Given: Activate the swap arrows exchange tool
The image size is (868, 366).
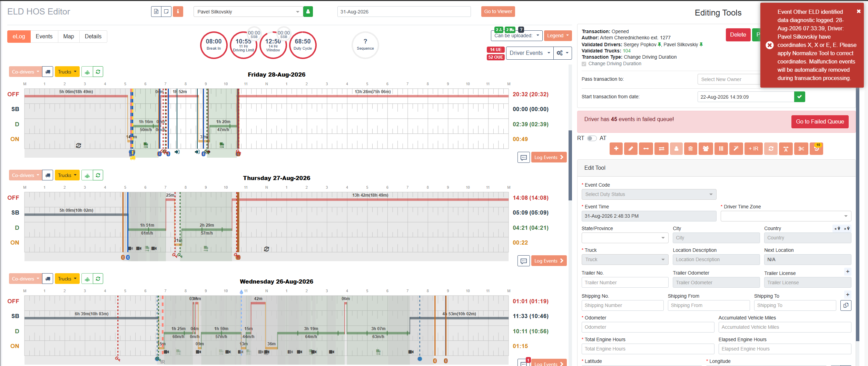Looking at the screenshot, I should click(661, 149).
